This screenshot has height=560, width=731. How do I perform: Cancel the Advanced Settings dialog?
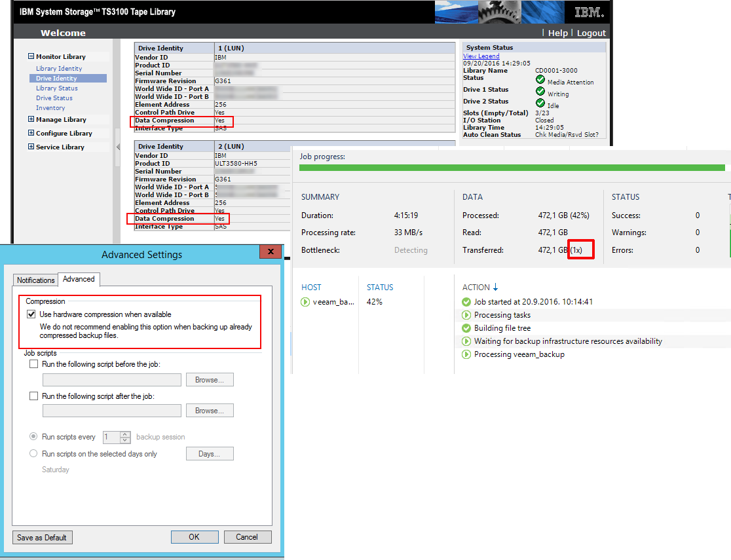pos(247,536)
